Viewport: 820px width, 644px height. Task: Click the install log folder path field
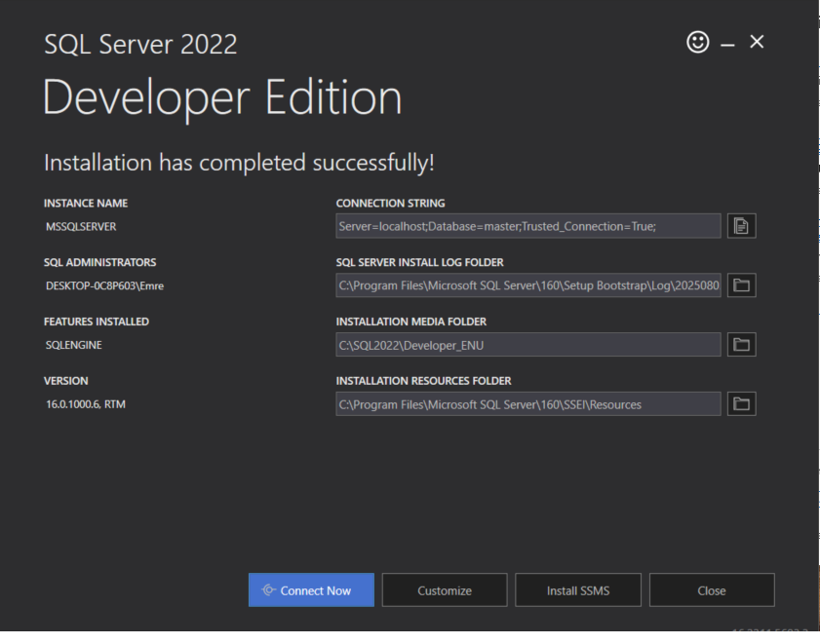[x=528, y=284]
